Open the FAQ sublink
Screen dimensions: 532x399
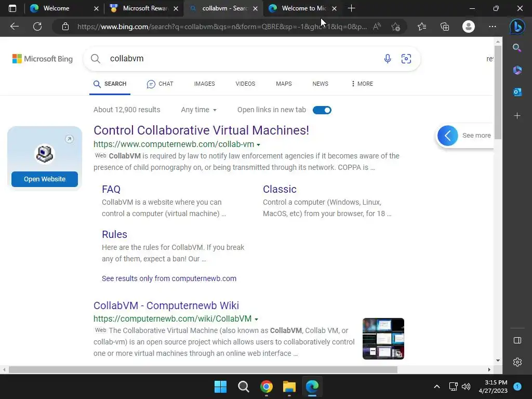[x=111, y=189]
